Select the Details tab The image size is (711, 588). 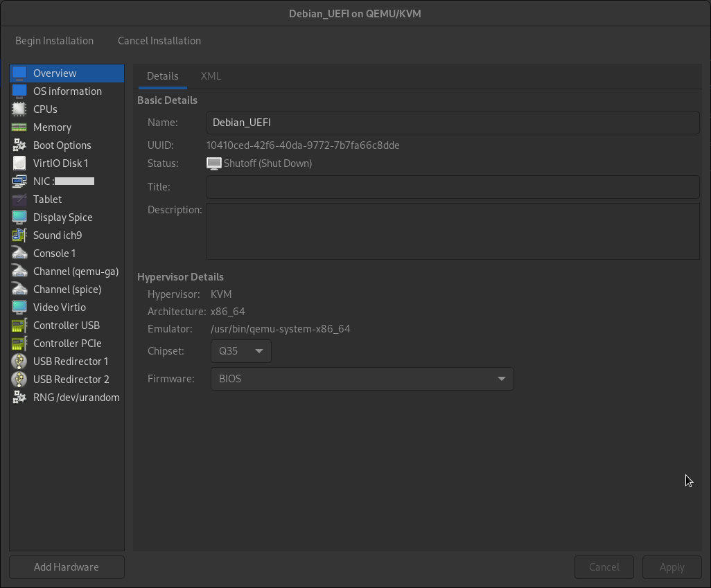pos(163,76)
